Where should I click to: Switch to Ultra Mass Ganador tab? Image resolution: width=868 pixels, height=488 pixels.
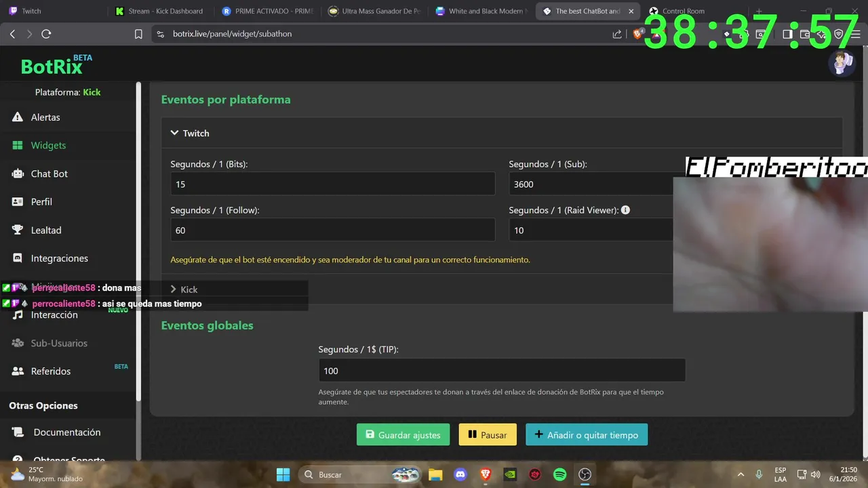374,11
